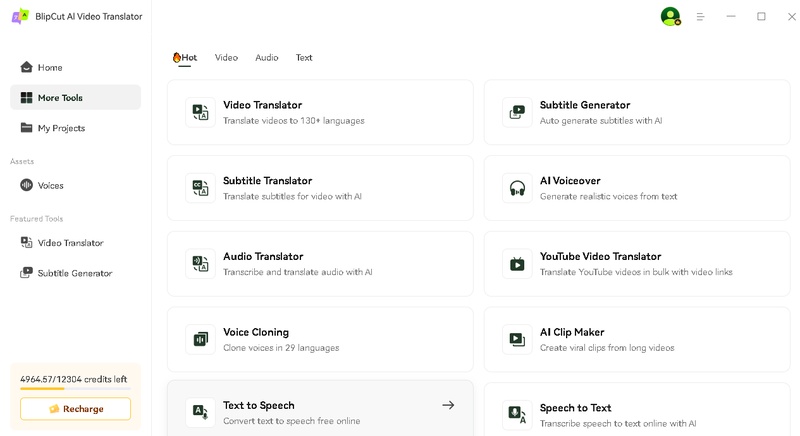Click the Subtitle Translator card icon
Screen dimensions: 800x436
(201, 188)
